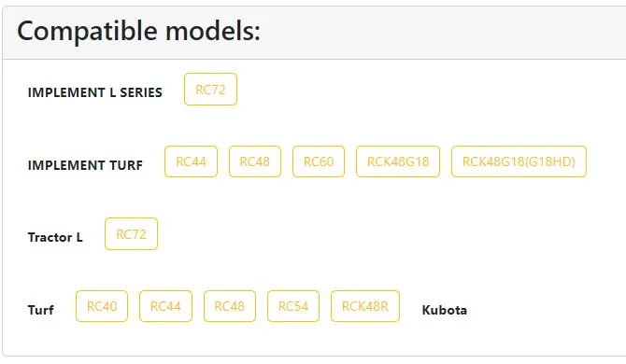Choose RC48 in the IMPLEMENT TURF row

click(x=255, y=161)
